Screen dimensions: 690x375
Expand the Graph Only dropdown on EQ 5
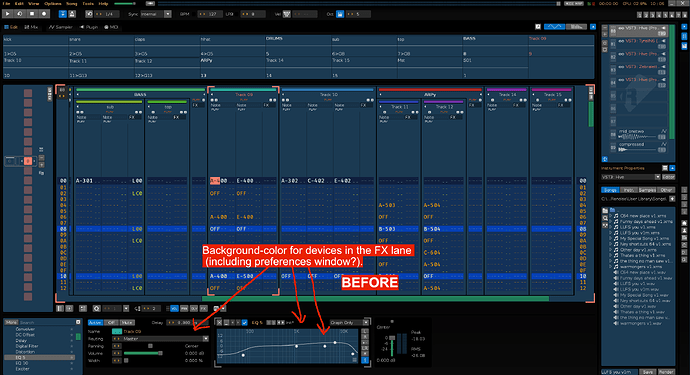[x=349, y=323]
